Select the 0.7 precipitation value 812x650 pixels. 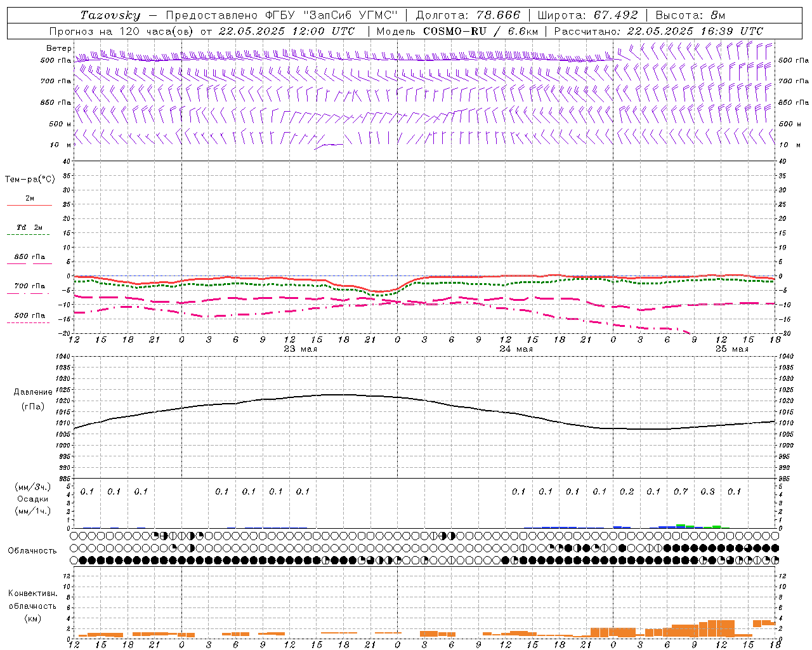tap(681, 492)
